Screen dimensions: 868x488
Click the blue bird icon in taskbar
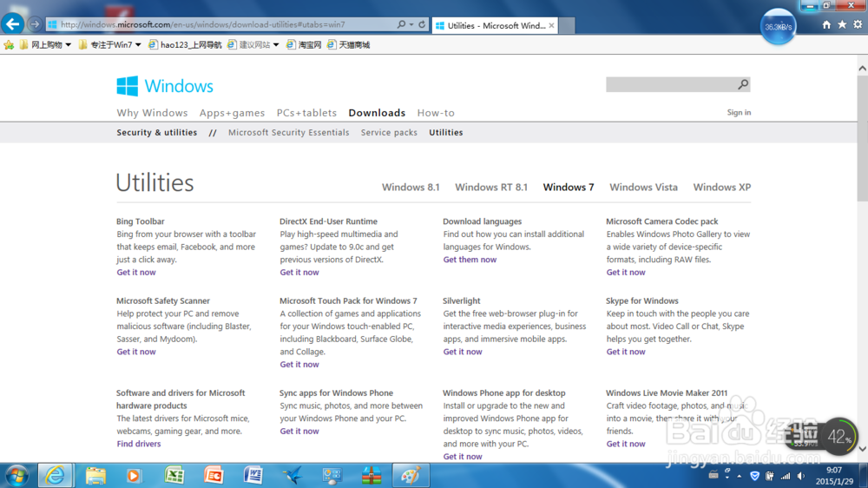[x=293, y=476]
